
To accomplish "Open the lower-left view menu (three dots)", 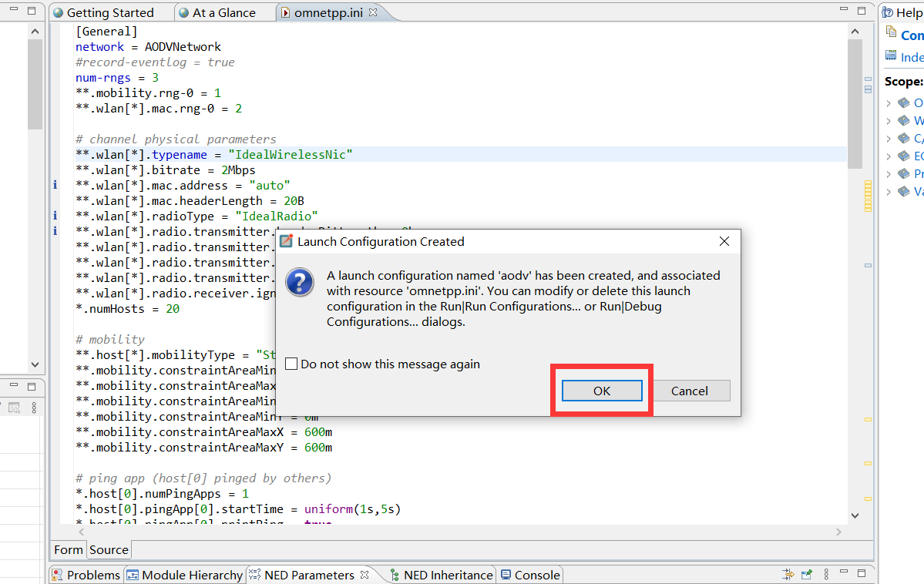I will tap(34, 408).
